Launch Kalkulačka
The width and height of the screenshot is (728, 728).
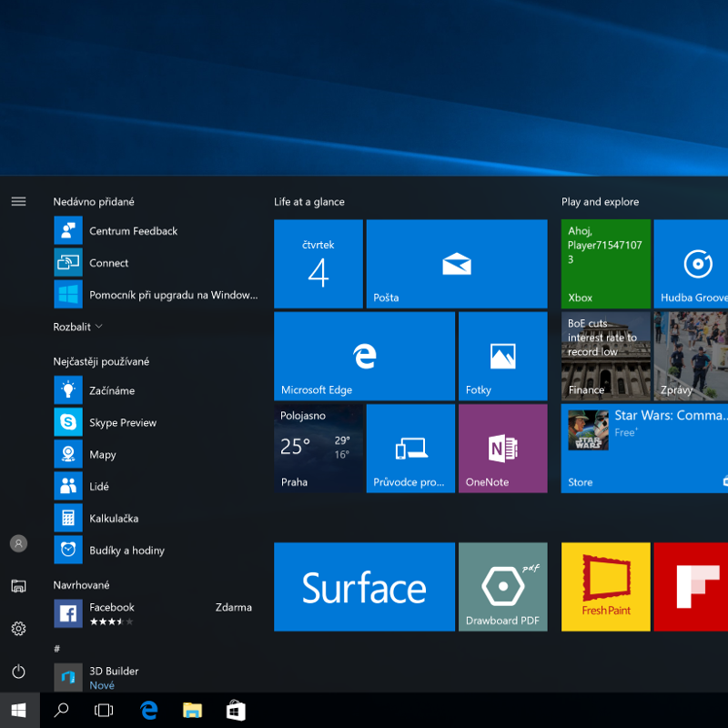(156, 518)
